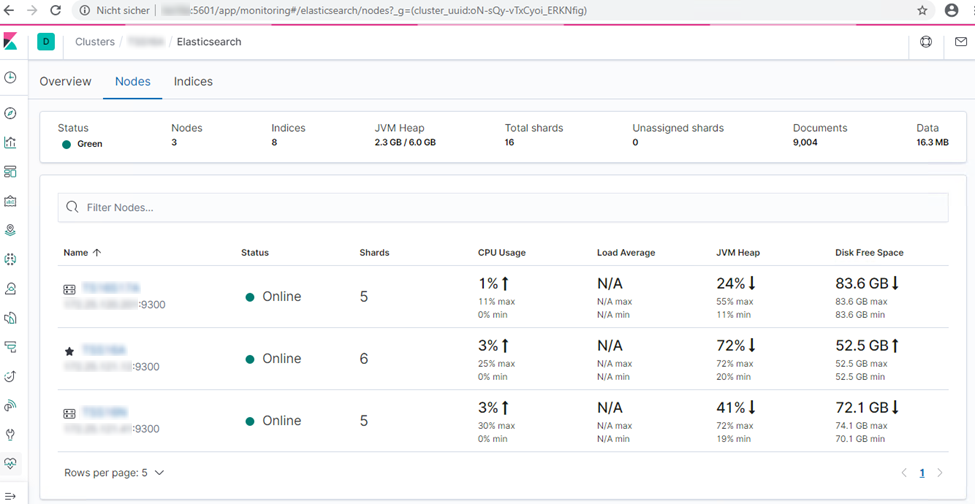Click the Documents count 9,004
Screen dimensions: 975x504
pos(805,142)
